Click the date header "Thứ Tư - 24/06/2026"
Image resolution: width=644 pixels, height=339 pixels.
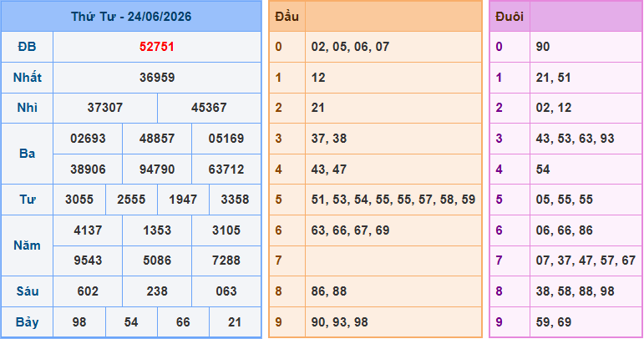131,17
